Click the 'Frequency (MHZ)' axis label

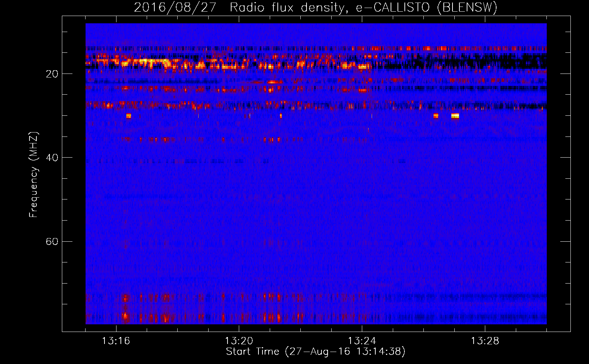(x=33, y=175)
